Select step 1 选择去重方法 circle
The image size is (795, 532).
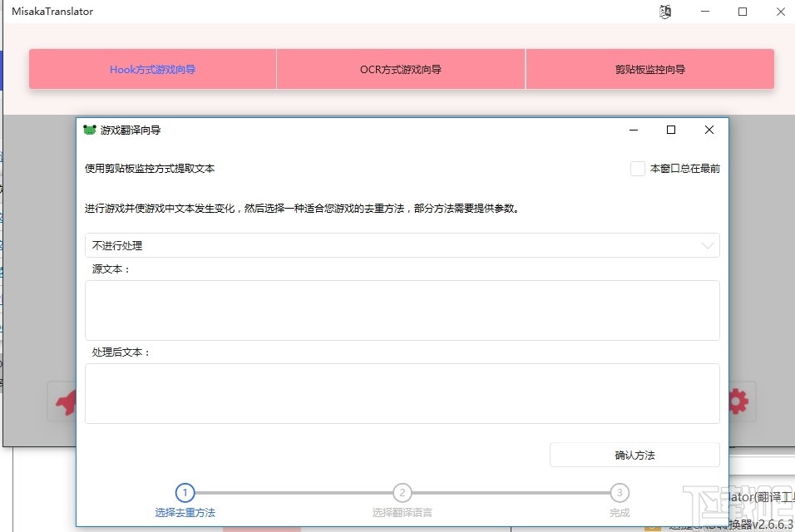click(x=185, y=492)
